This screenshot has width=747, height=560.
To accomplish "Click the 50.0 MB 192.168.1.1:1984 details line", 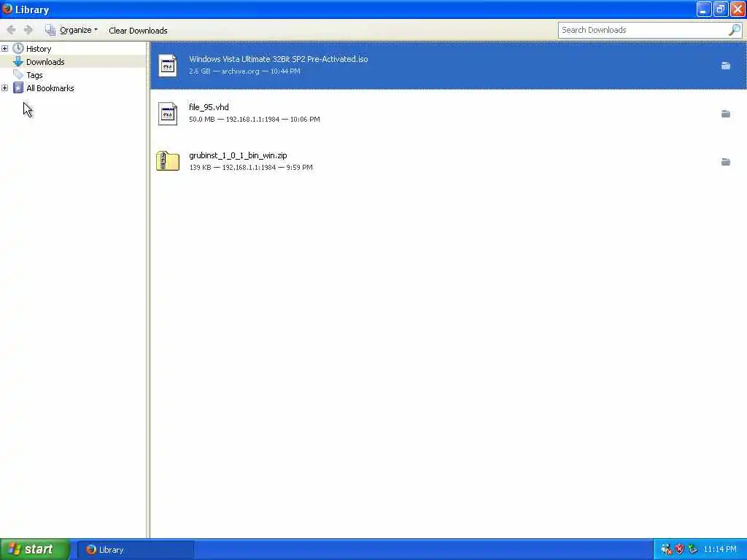I will point(255,120).
